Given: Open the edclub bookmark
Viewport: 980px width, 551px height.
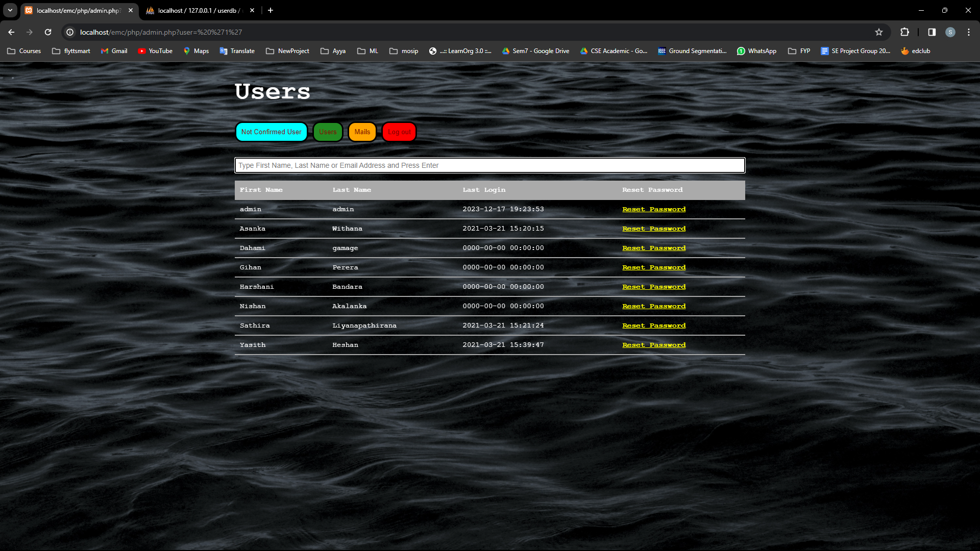Looking at the screenshot, I should point(916,51).
